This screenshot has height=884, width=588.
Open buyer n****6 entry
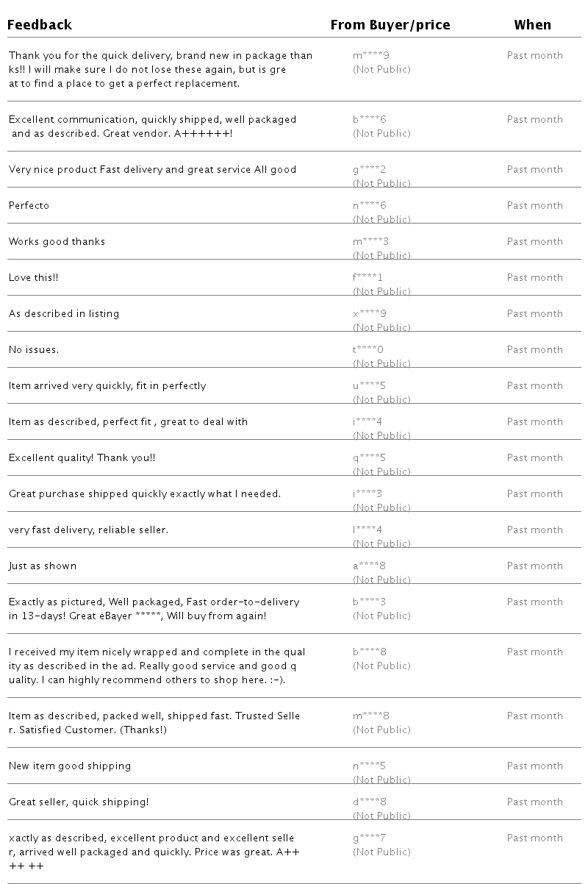click(x=369, y=205)
